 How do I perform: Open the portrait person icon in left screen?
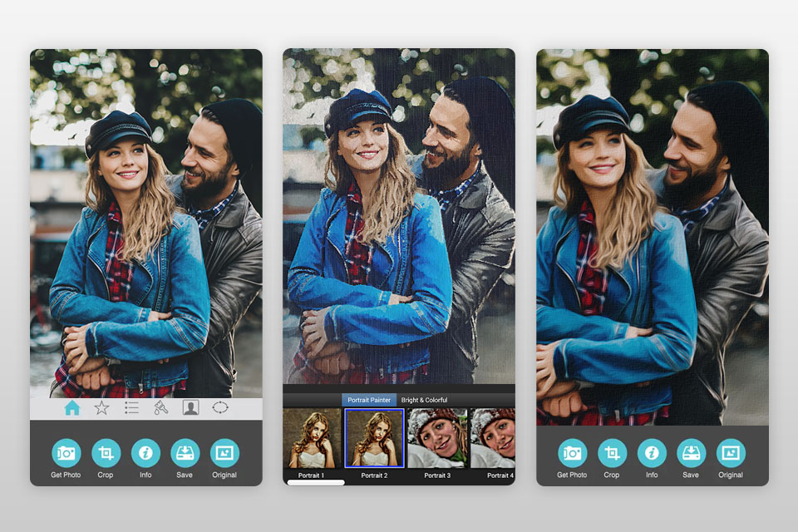(190, 408)
